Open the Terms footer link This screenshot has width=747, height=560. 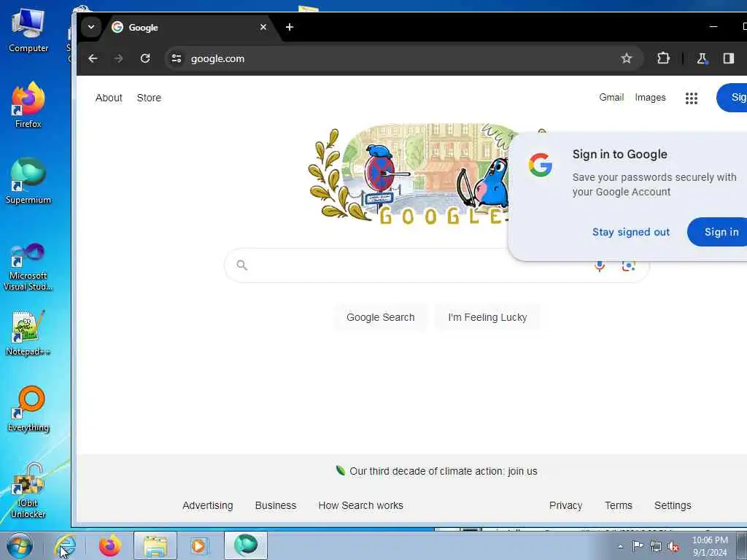point(619,505)
